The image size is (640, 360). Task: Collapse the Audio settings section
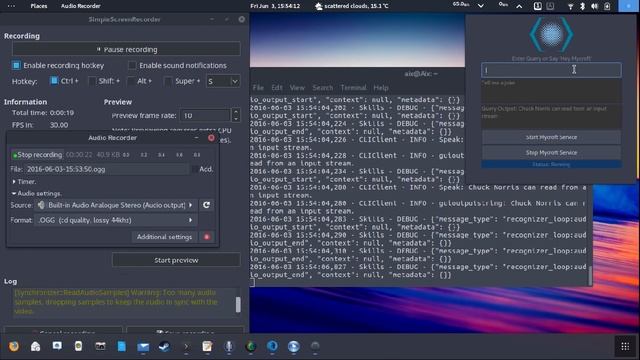point(36,193)
